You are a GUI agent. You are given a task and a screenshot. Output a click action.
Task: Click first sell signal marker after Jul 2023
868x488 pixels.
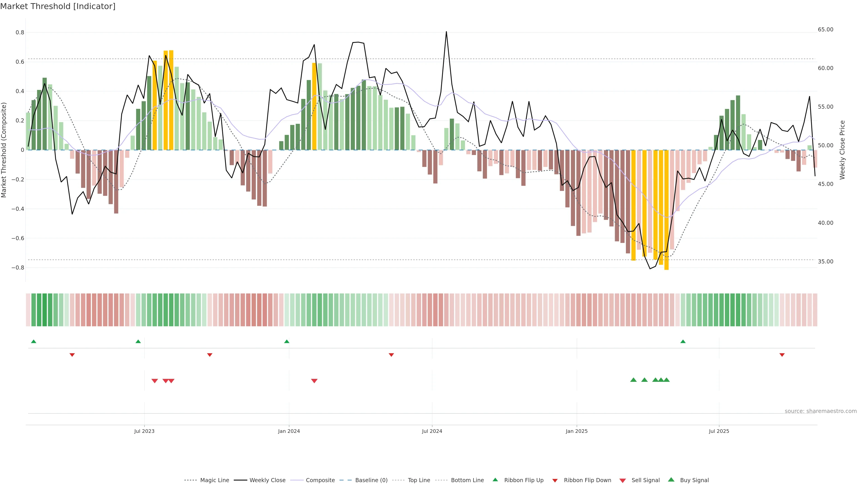[155, 381]
